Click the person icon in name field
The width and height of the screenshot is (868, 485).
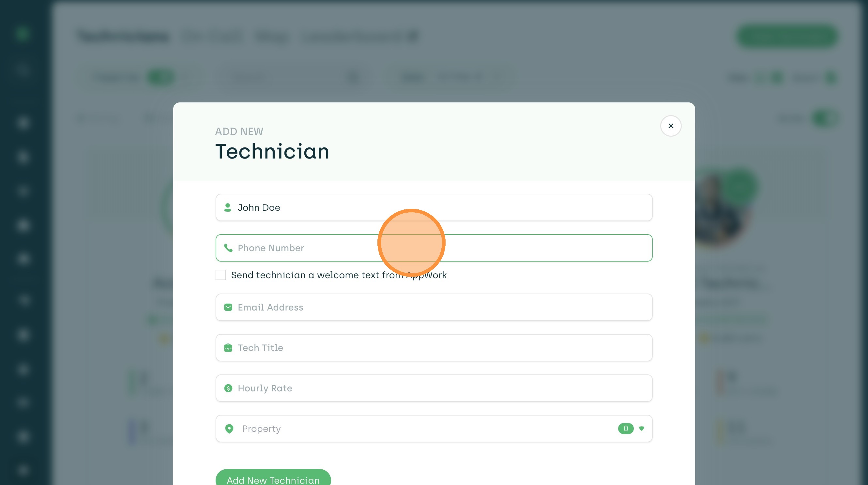[x=228, y=207]
